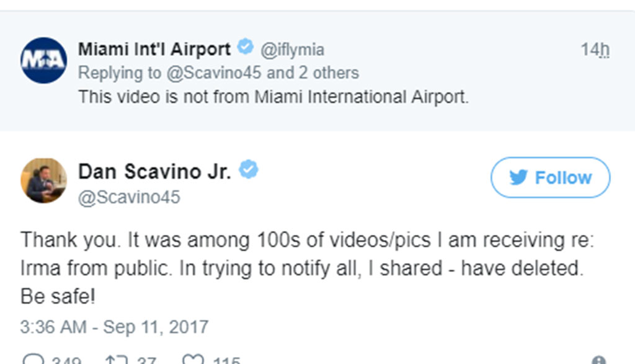Open the tweet info icon at bottom right

(x=598, y=361)
